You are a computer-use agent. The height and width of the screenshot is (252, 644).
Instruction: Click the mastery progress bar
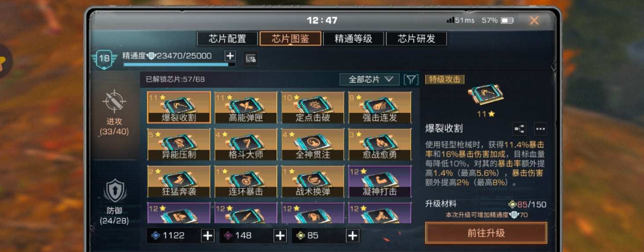click(180, 65)
